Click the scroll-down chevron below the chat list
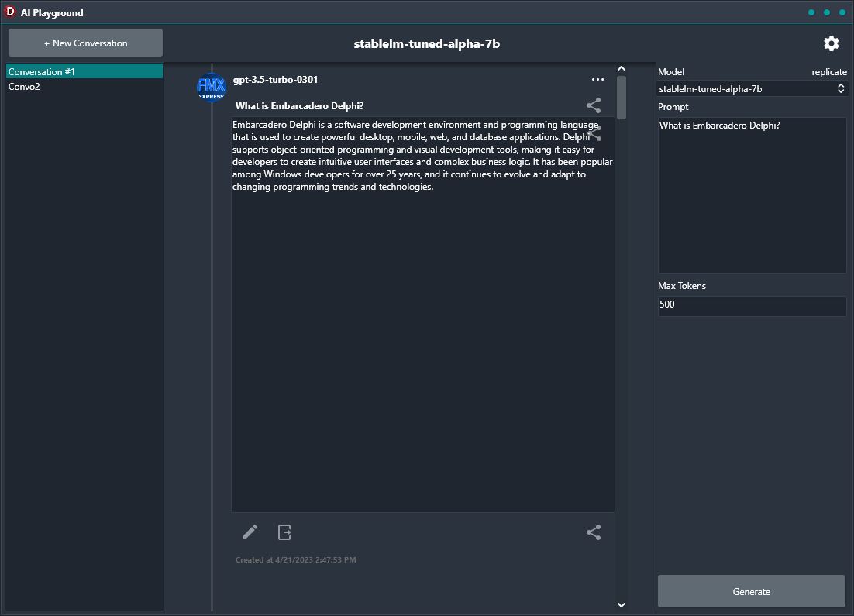This screenshot has width=854, height=616. [x=621, y=604]
